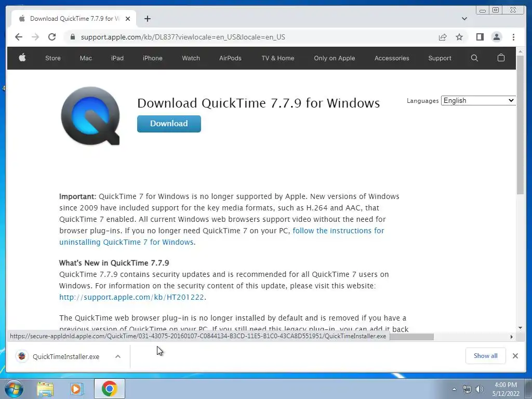Click the network tray icon
This screenshot has height=399, width=532.
pyautogui.click(x=467, y=389)
